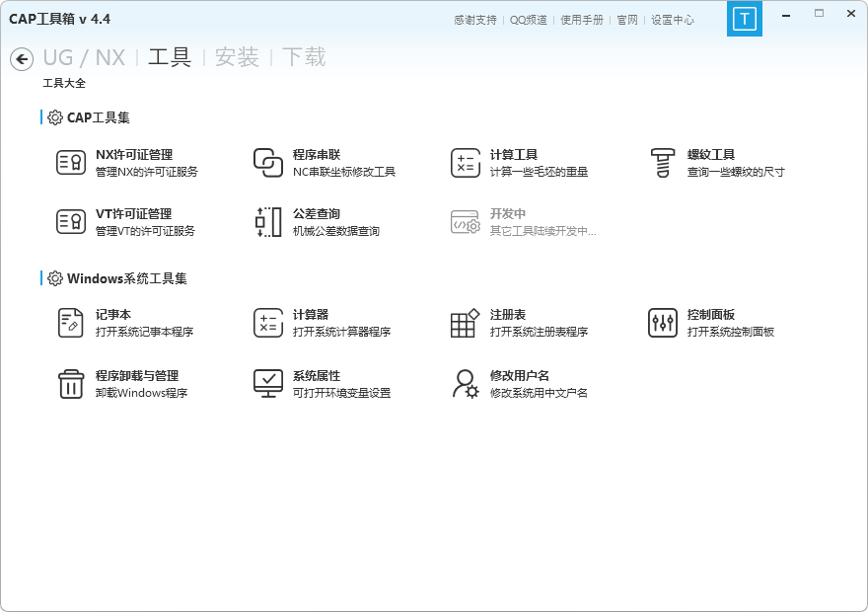
Task: Select the UG / NX tab
Action: coord(89,58)
